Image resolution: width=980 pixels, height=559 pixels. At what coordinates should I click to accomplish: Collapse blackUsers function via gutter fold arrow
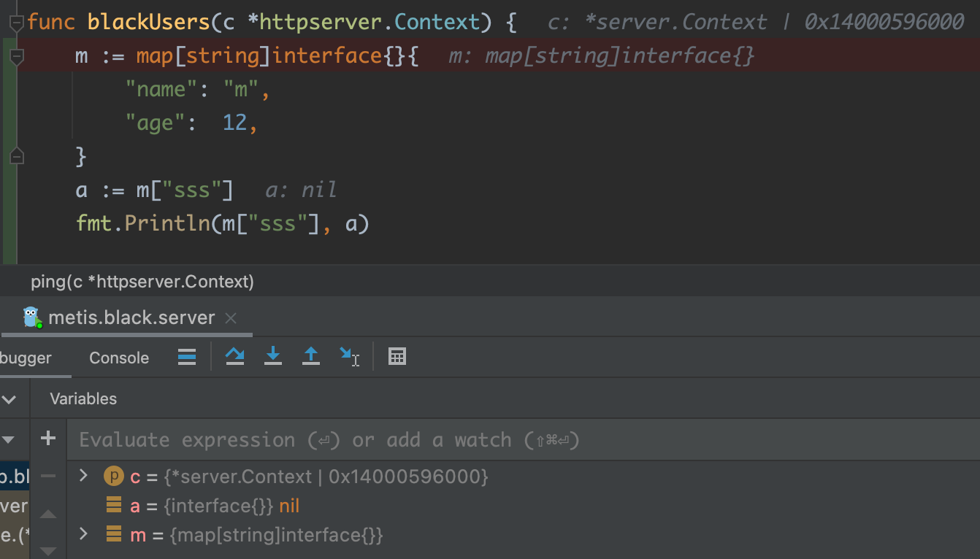click(15, 22)
